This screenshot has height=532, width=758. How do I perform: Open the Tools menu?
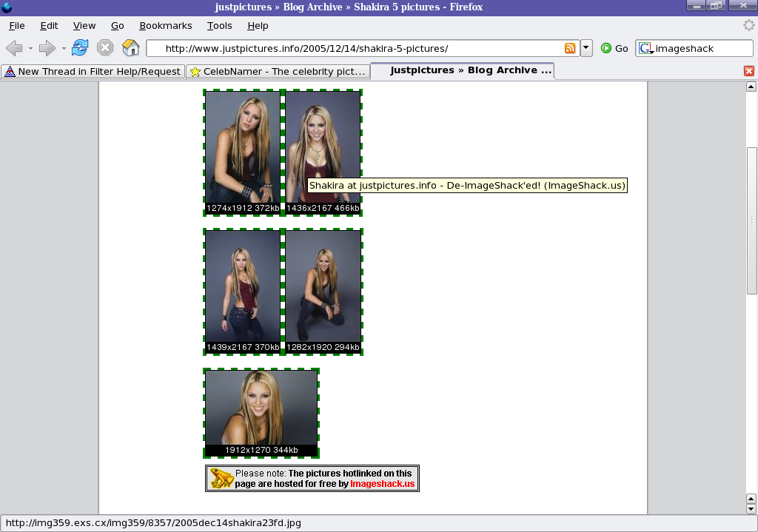[x=219, y=25]
